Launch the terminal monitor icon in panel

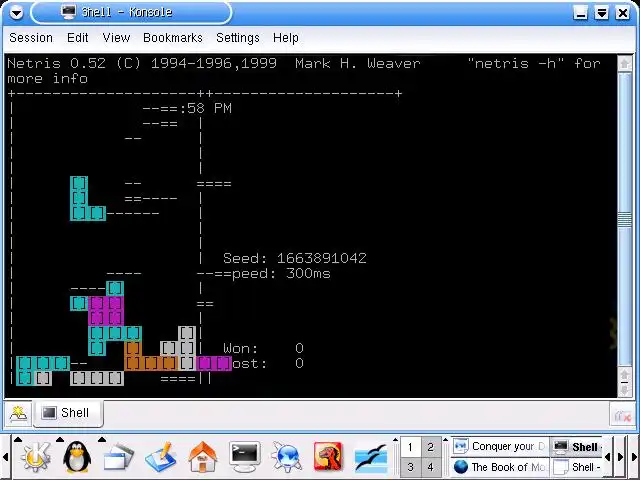pos(244,457)
